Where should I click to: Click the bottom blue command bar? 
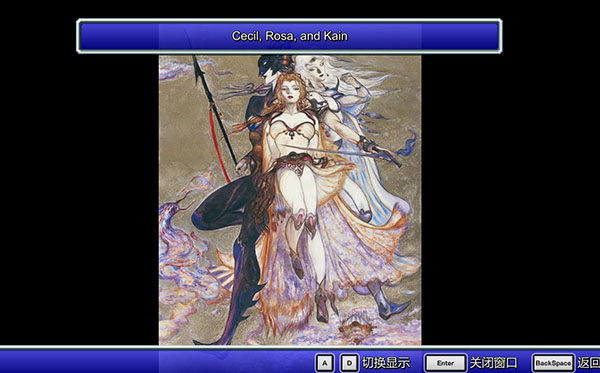[x=300, y=360]
